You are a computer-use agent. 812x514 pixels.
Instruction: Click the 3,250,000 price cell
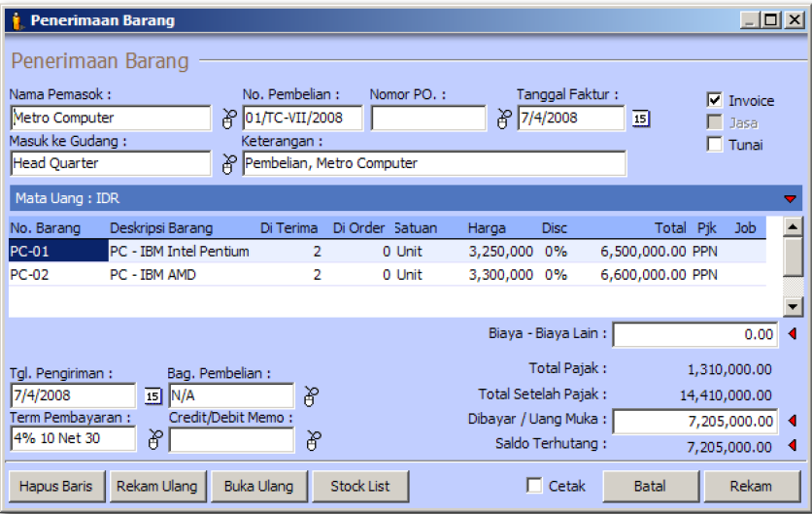point(501,252)
